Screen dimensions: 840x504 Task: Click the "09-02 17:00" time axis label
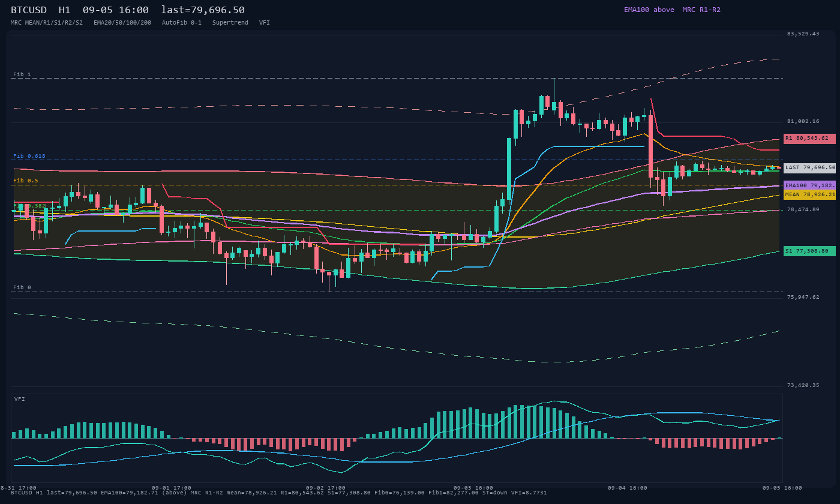326,488
